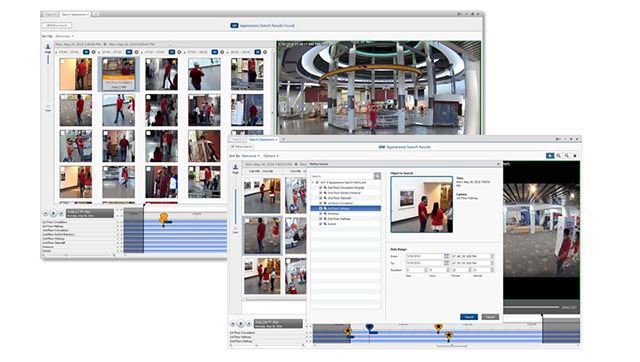
Task: Open a new tab in front window
Action: 283,140
